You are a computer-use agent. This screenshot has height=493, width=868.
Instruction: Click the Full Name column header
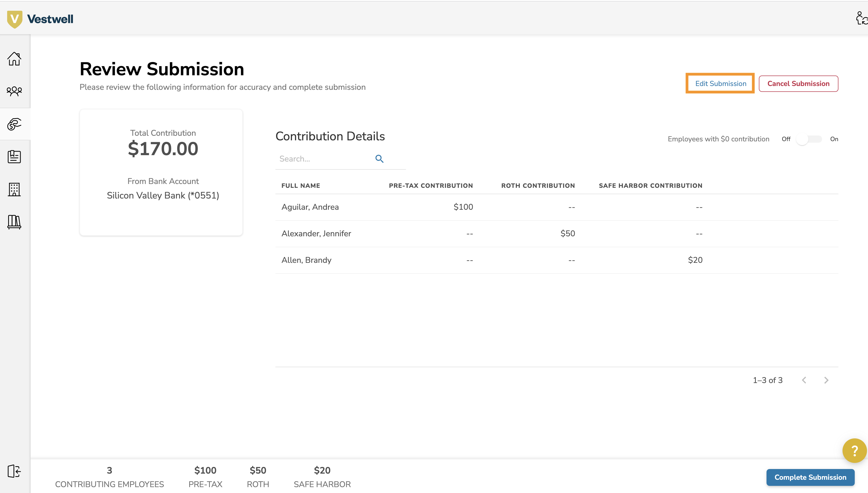301,186
